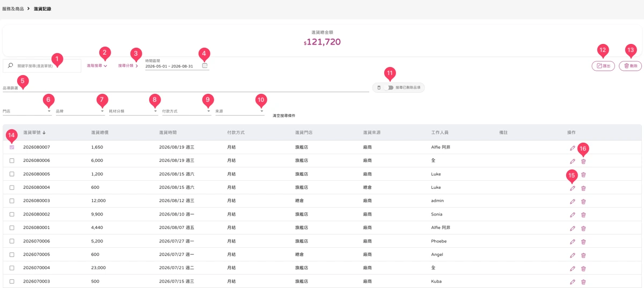This screenshot has width=644, height=288.
Task: Check order 2026070006 row checkbox
Action: [12, 241]
